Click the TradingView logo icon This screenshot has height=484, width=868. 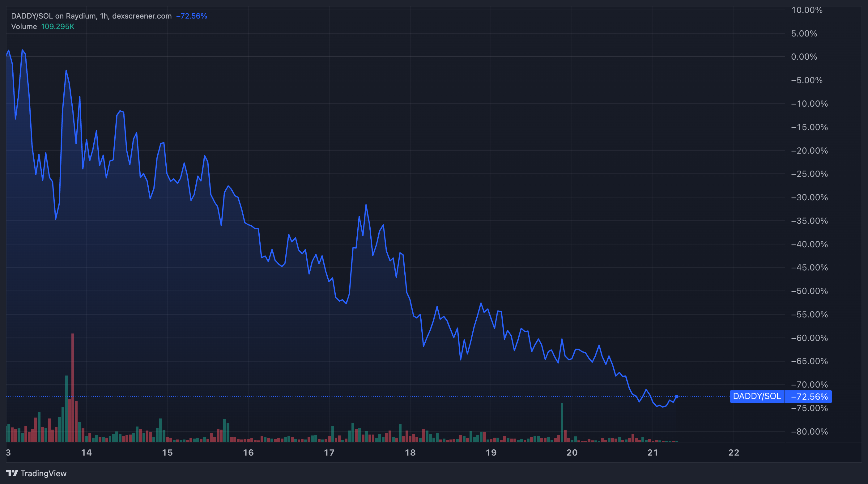[x=12, y=473]
